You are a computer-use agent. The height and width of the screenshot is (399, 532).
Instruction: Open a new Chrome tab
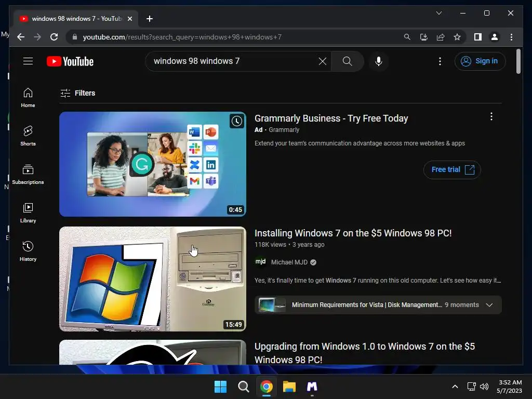[150, 19]
